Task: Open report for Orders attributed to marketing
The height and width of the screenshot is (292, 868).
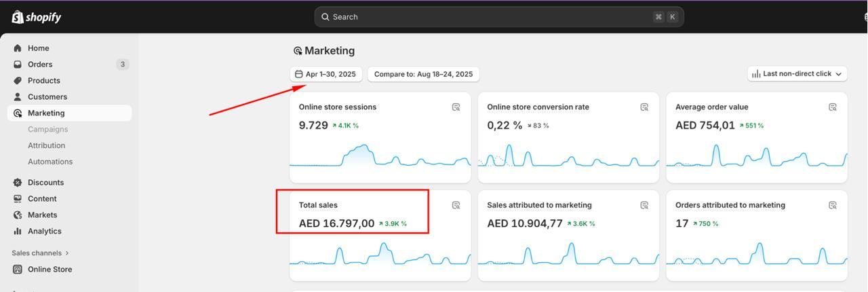Action: tap(833, 205)
